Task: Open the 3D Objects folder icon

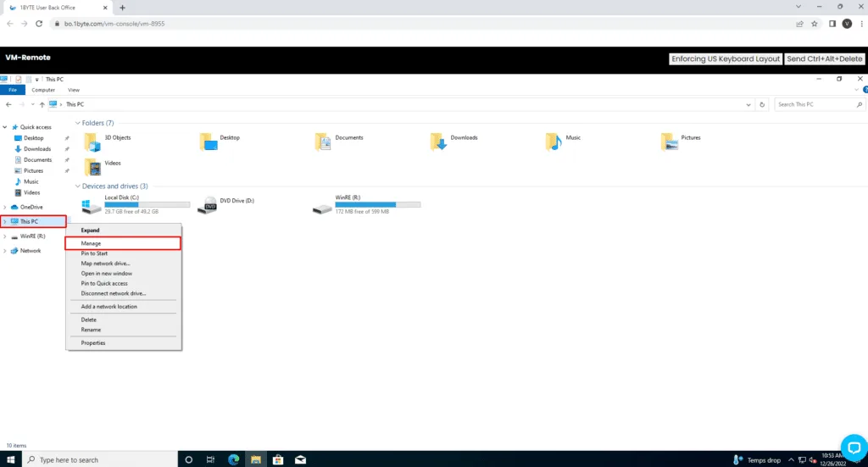Action: (92, 142)
